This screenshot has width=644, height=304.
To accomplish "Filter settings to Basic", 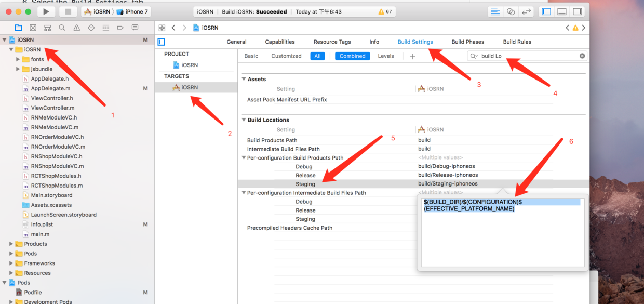I will 251,56.
